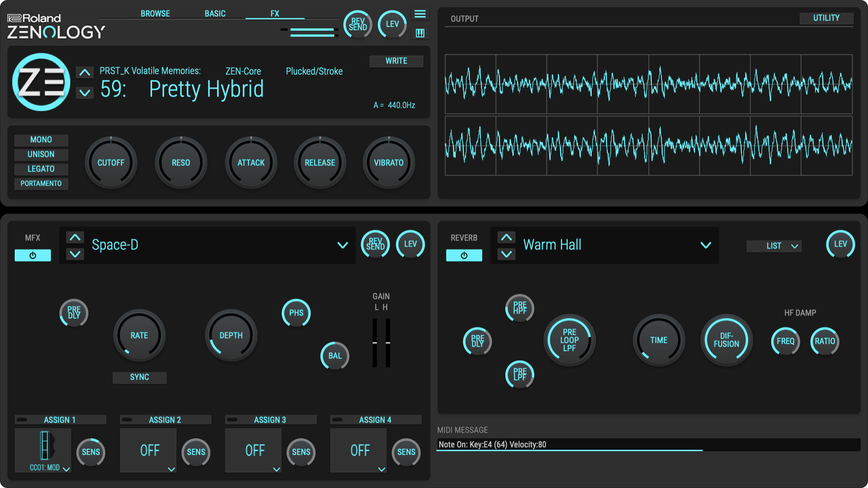
Task: Click the reverb PRE DLY knob
Action: [477, 341]
